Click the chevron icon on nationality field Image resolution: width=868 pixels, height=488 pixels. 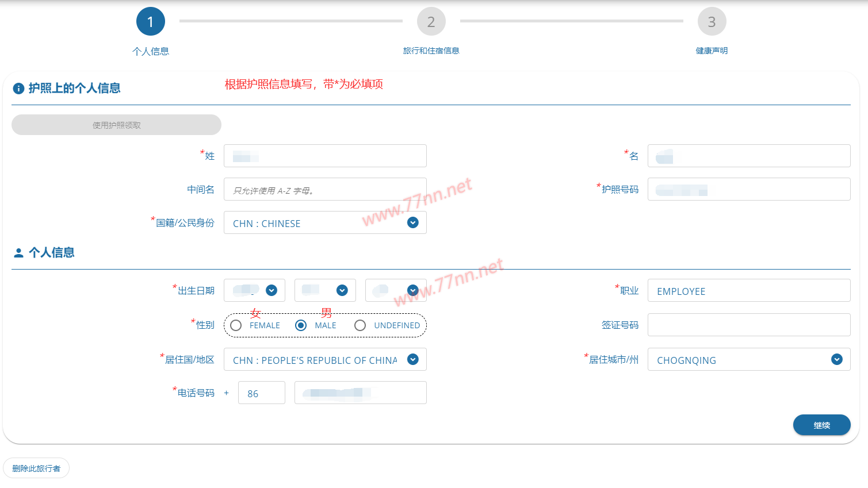coord(412,222)
